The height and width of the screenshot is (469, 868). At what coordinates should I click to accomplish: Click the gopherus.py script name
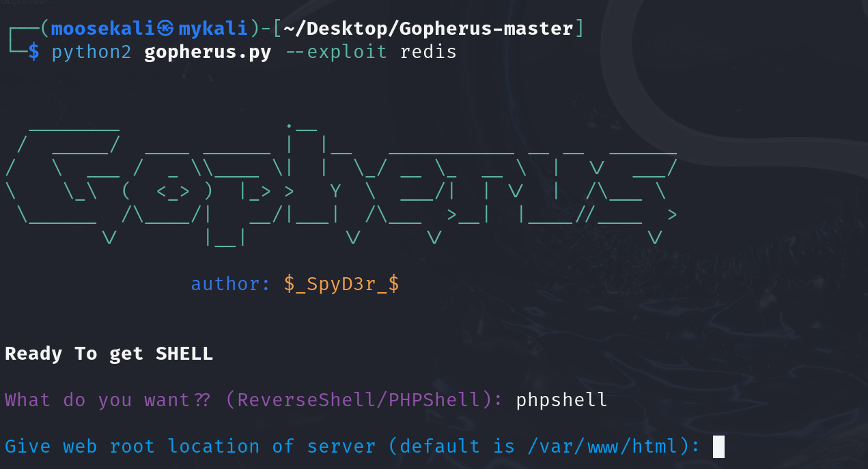208,53
